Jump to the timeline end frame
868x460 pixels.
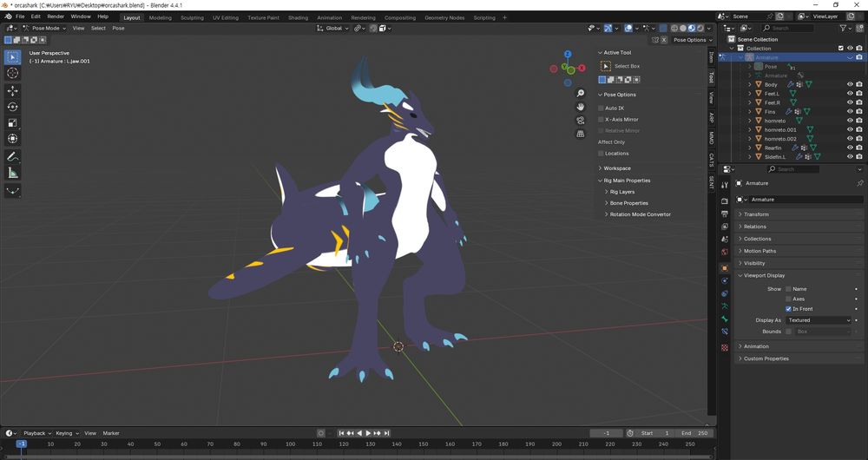(386, 433)
